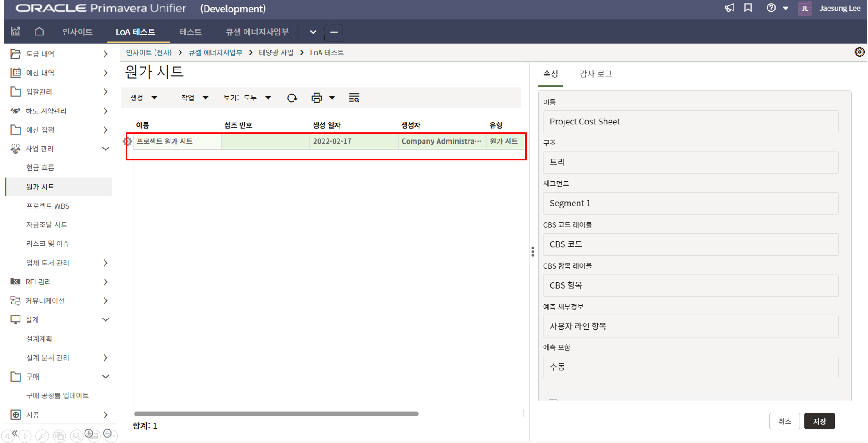Click the home icon in top navigation
Viewport: 868px width, 443px height.
coord(39,31)
